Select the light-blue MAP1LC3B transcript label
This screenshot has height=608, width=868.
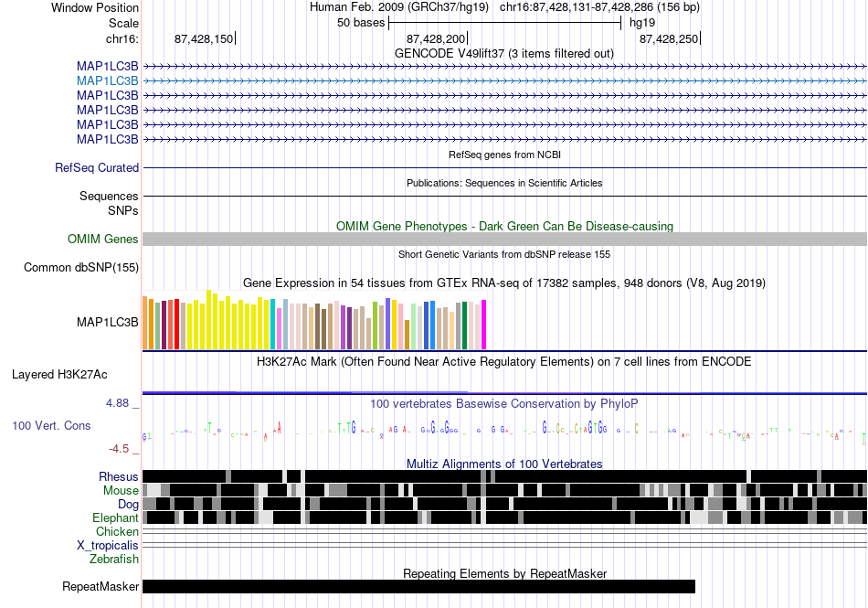[108, 80]
